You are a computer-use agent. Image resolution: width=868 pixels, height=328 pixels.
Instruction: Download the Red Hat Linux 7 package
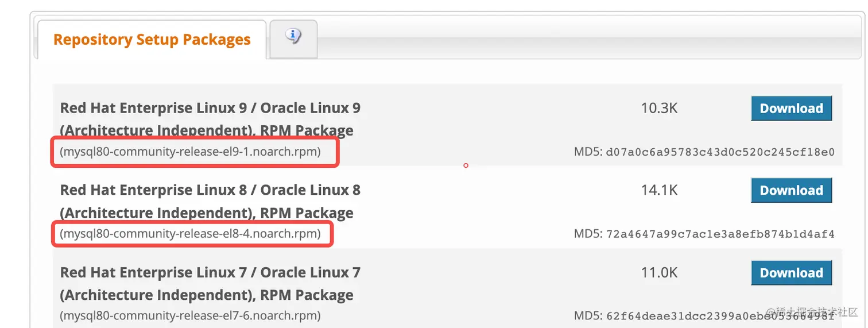[791, 273]
